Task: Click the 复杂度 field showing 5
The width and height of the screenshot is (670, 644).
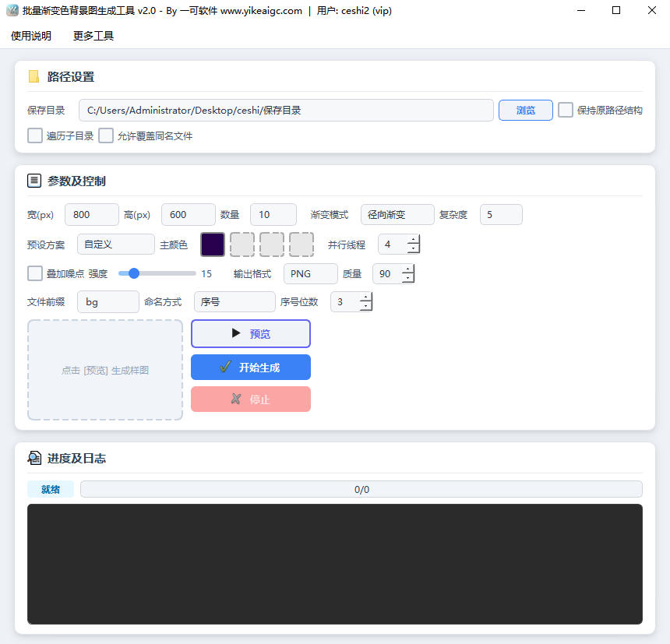Action: tap(501, 214)
